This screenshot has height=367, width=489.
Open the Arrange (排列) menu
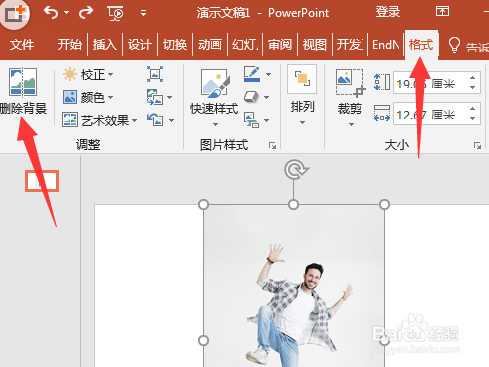click(x=302, y=96)
